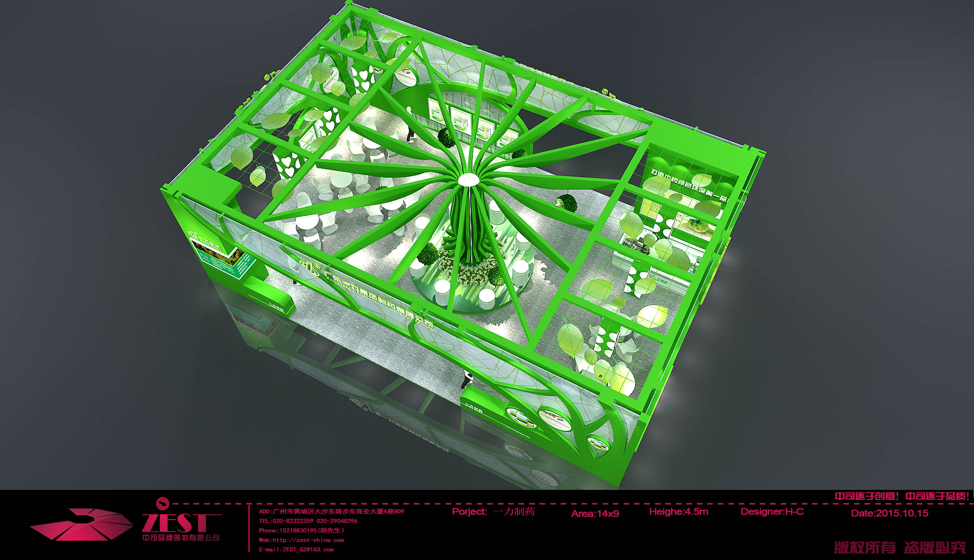Screen dimensions: 974x560
Task: Open the Web:http://zest-china.com link
Action: pos(301,540)
